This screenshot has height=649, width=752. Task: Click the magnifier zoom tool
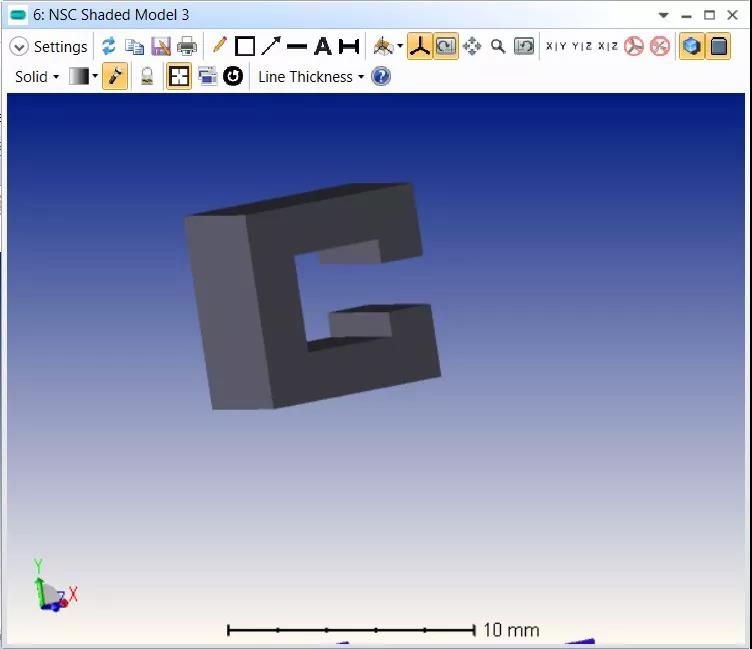click(x=498, y=46)
